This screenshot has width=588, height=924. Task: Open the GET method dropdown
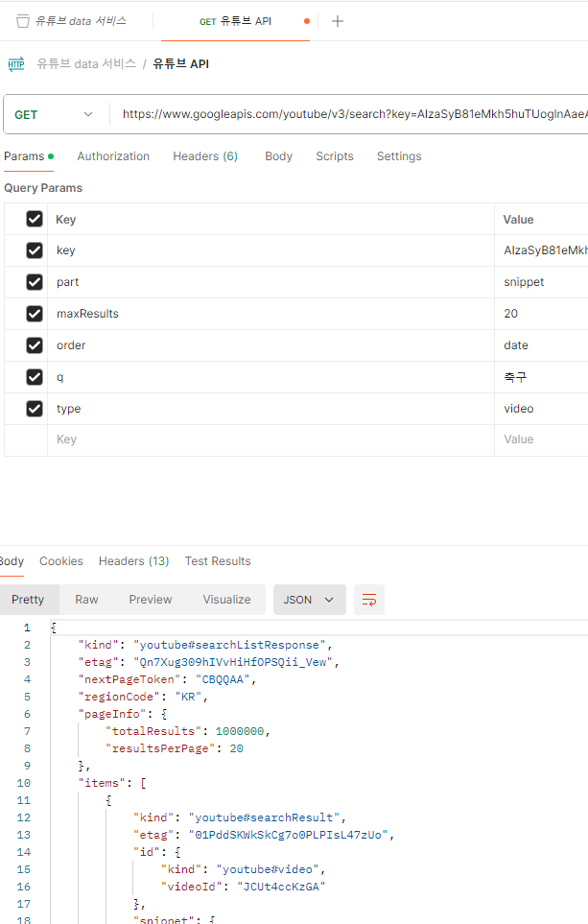(54, 114)
